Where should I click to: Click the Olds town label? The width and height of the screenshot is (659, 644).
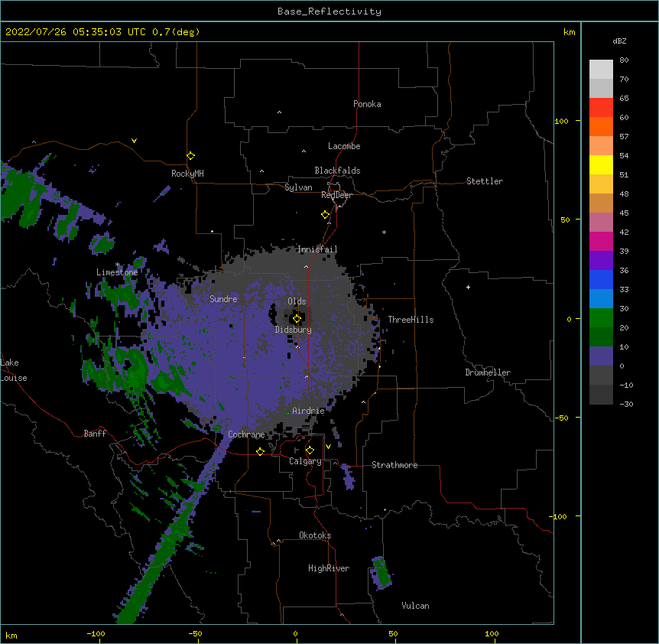(x=297, y=301)
